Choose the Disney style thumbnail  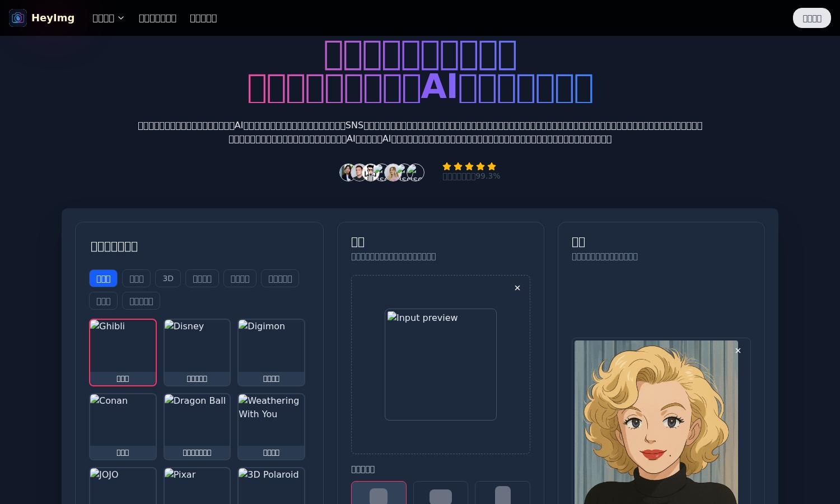197,352
